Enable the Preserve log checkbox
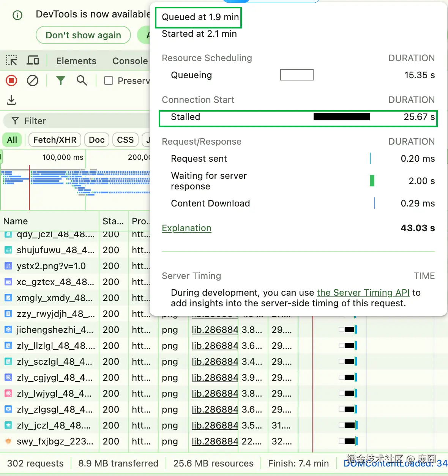This screenshot has height=476, width=448. 109,80
